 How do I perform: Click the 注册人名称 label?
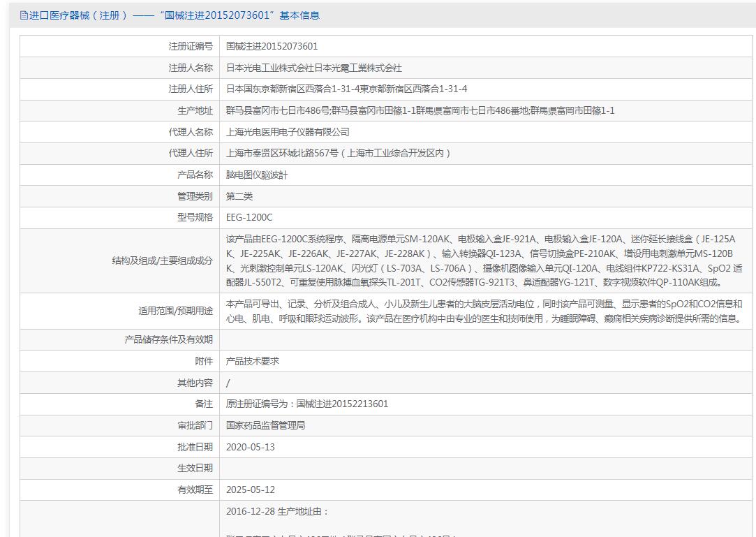191,68
